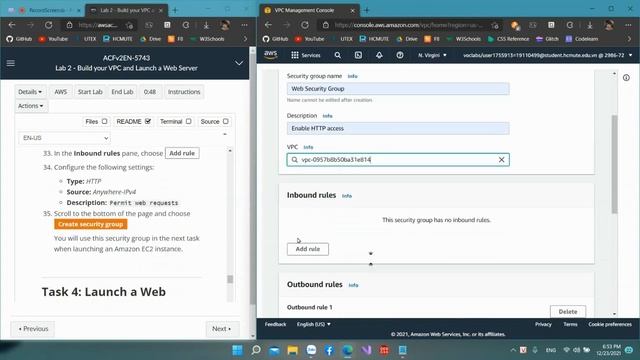Delete Outbound rule 1
Image resolution: width=640 pixels, height=360 pixels.
(x=568, y=311)
